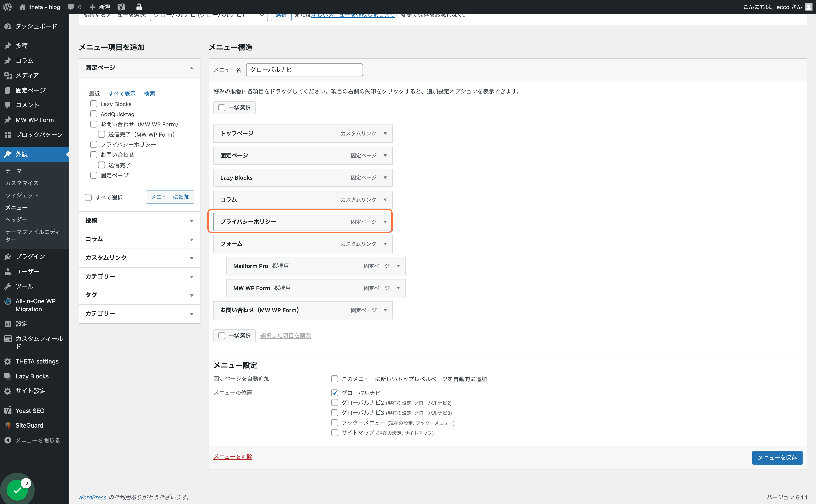Tick the AddQuicktag page checkbox

(x=94, y=114)
